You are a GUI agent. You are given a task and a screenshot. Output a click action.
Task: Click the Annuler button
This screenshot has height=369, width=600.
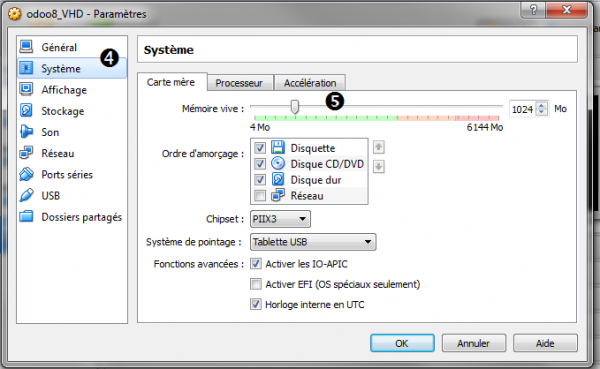[474, 343]
